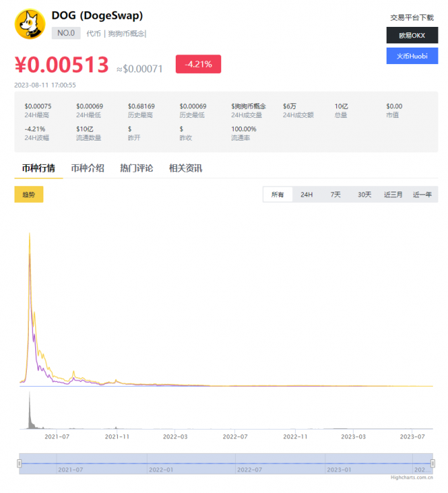
Task: Click the ≈$0.00071 price text
Action: tap(140, 69)
